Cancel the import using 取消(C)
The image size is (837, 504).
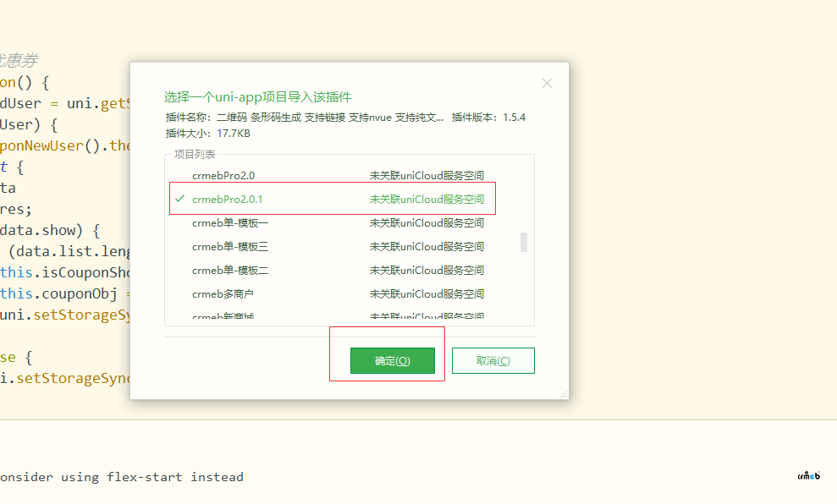coord(493,360)
